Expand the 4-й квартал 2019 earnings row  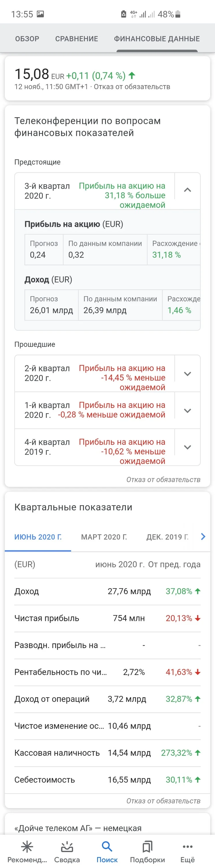point(188,447)
